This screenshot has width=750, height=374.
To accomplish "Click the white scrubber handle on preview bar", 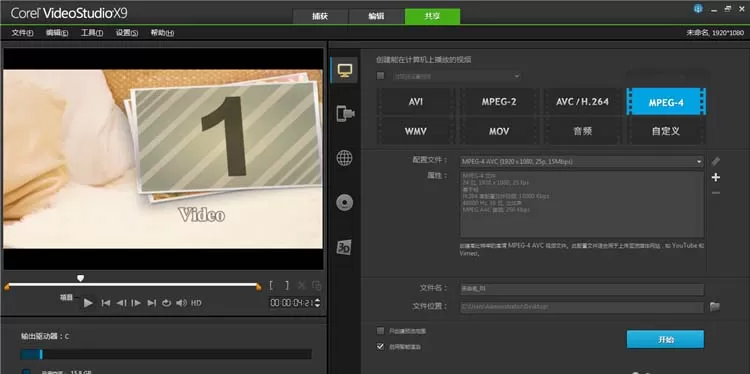I will 80,278.
